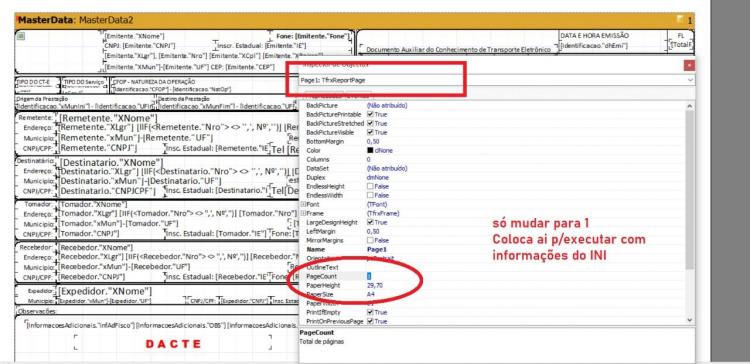Enable the EndlessHeight checkbox
The image size is (750, 364).
(x=370, y=187)
